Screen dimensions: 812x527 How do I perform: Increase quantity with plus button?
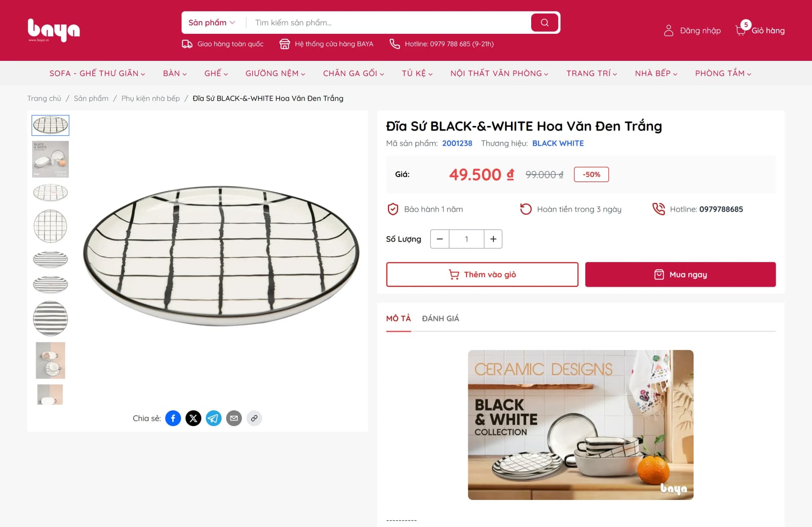[x=493, y=239]
